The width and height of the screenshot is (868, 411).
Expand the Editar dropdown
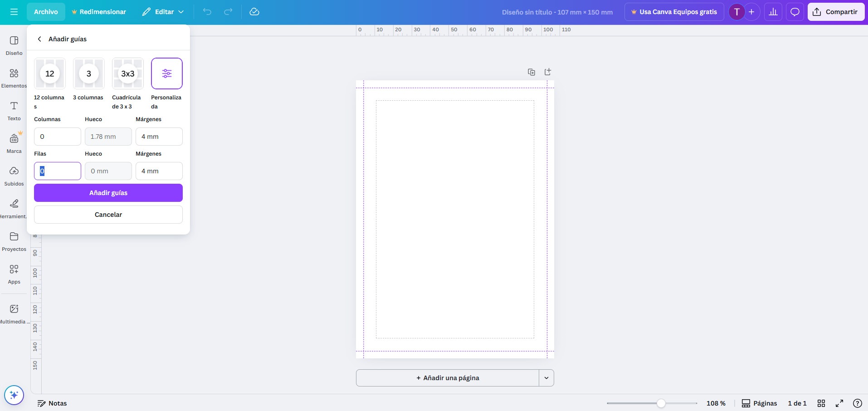point(163,12)
